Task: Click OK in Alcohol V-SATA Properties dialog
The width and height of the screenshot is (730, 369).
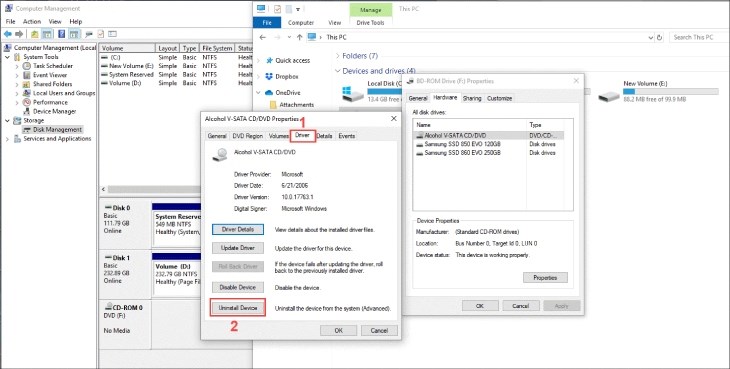Action: (338, 330)
